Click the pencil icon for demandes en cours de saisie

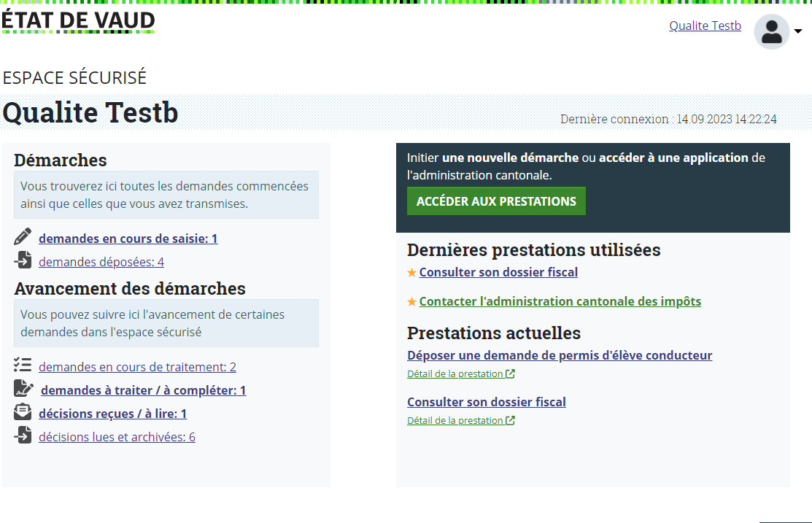23,236
